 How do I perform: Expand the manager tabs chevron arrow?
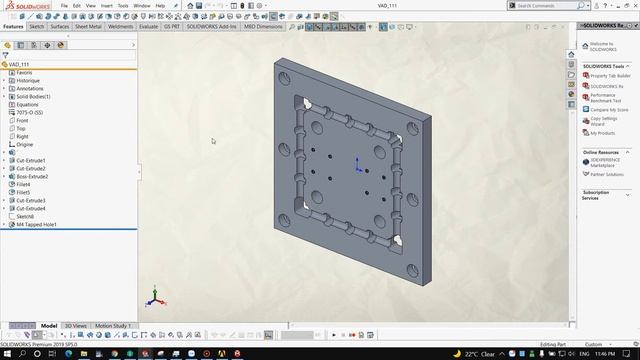[x=133, y=45]
